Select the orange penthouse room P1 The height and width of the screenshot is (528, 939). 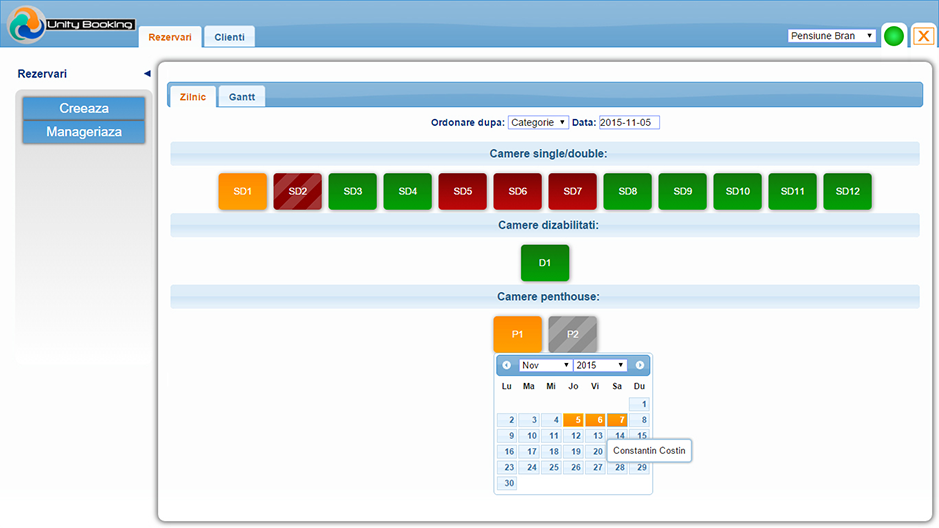point(518,334)
